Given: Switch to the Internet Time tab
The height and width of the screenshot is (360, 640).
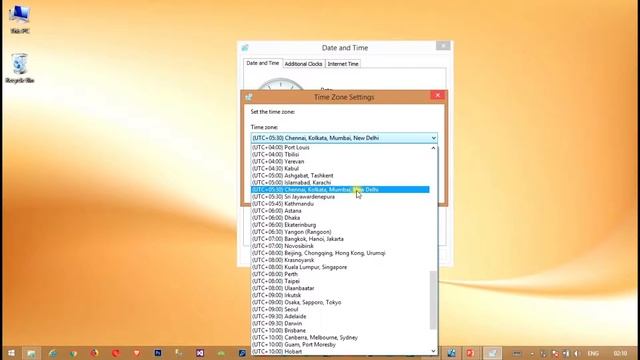Looking at the screenshot, I should pyautogui.click(x=343, y=64).
